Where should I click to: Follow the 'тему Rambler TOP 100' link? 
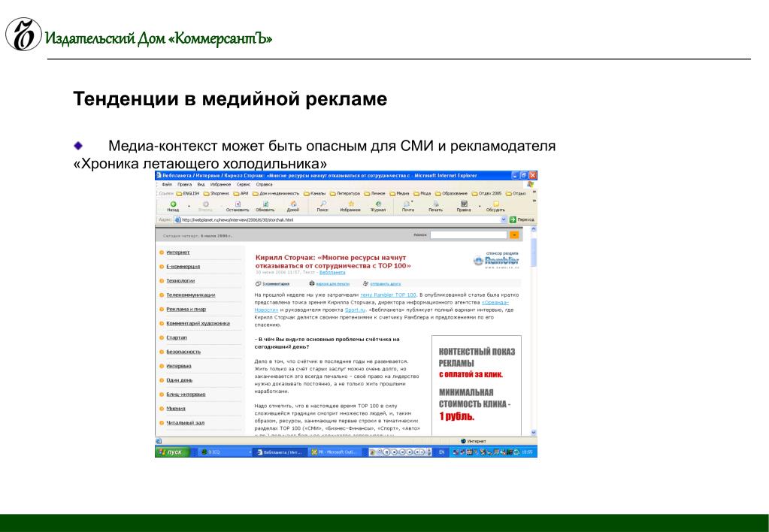tap(388, 295)
